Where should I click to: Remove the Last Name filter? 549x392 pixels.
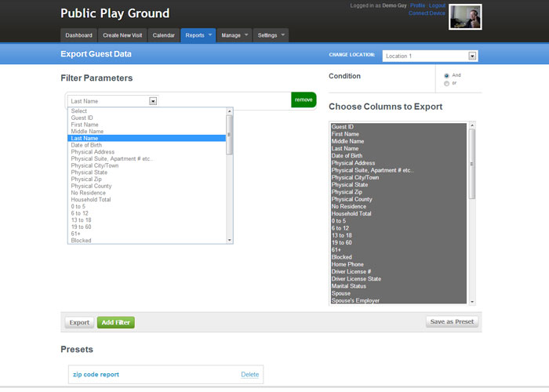[x=304, y=100]
